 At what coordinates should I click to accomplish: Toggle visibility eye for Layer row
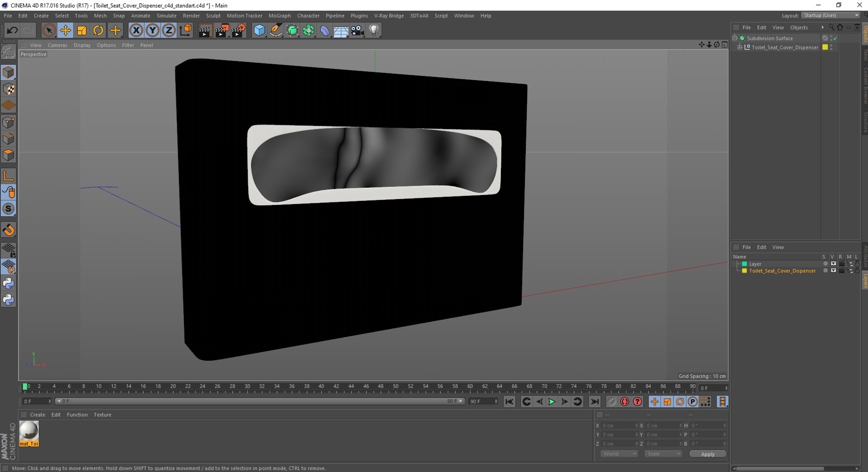pos(833,264)
